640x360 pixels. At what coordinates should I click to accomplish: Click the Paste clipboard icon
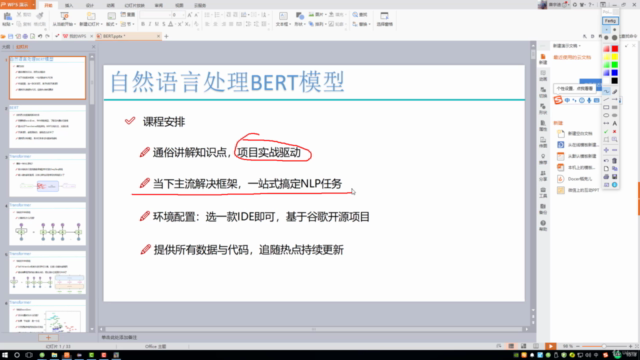7,16
